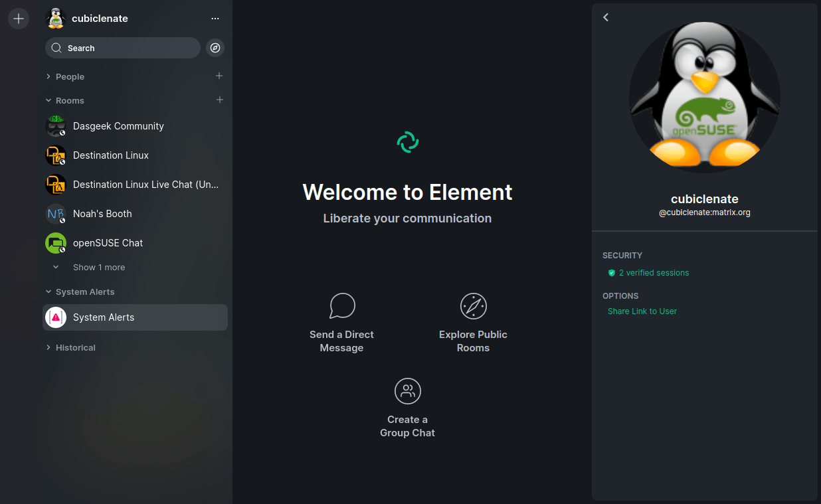Open the explore rooms compass icon
The width and height of the screenshot is (821, 504).
pyautogui.click(x=215, y=48)
